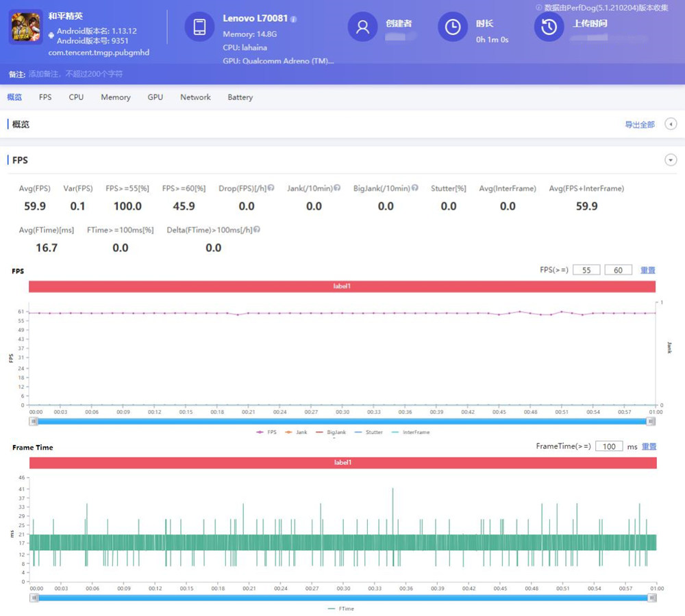This screenshot has width=685, height=616.
Task: Click the creator user profile icon
Action: [x=362, y=27]
